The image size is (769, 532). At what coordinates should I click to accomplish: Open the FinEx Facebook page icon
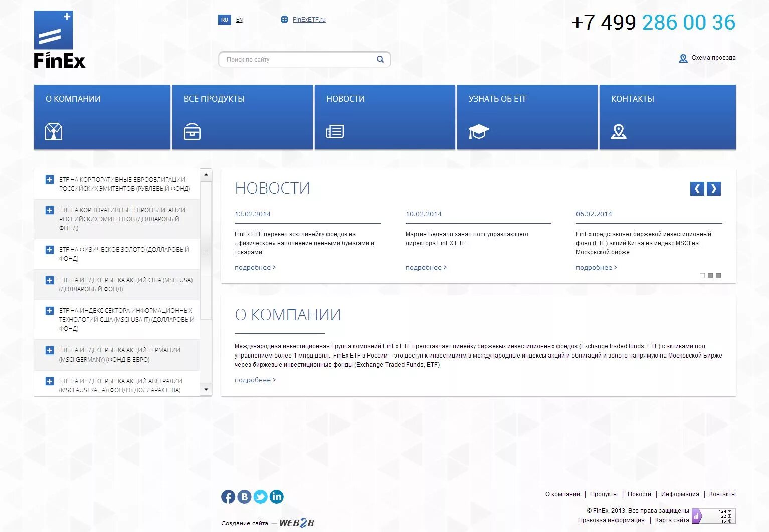coord(228,496)
